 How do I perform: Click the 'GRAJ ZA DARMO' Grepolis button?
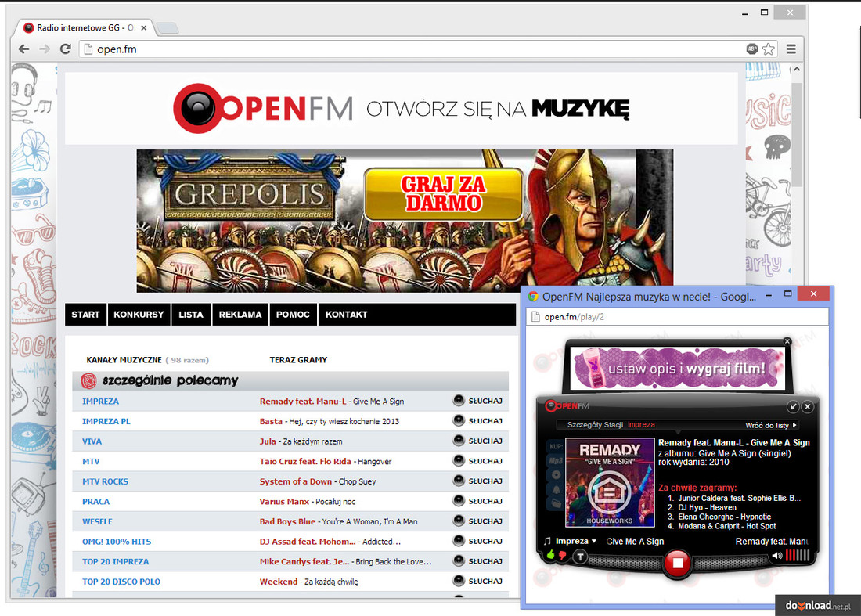pos(443,194)
